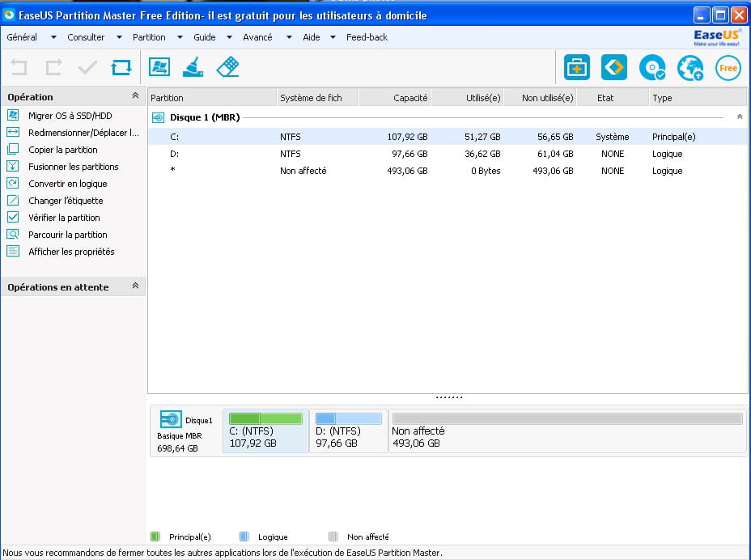751x560 pixels.
Task: Select Fusionner les partitions operation
Action: (74, 167)
